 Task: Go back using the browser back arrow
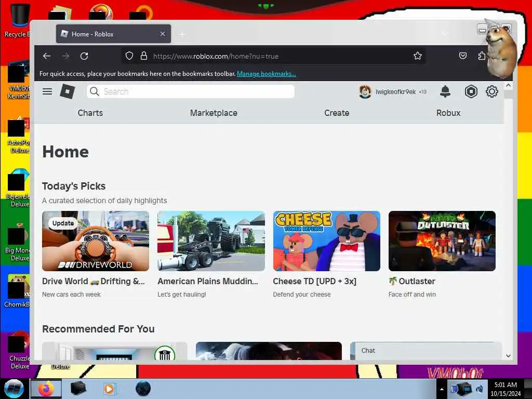tap(47, 56)
